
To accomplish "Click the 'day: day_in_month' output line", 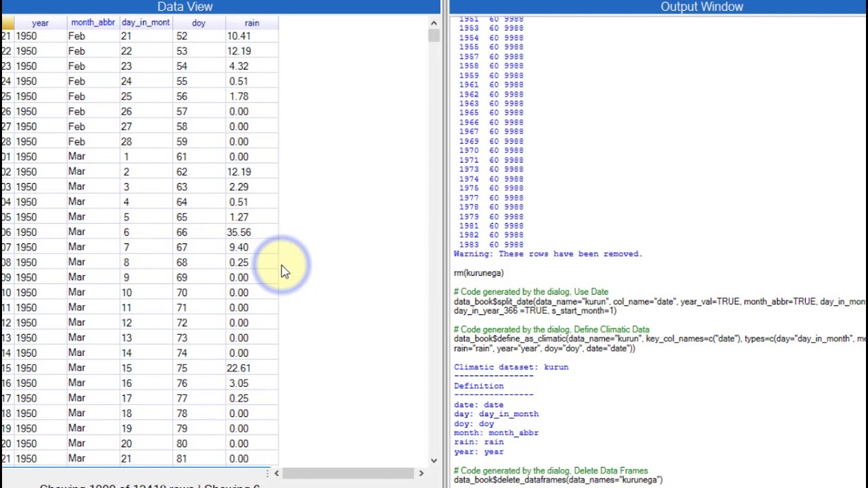I will (496, 414).
